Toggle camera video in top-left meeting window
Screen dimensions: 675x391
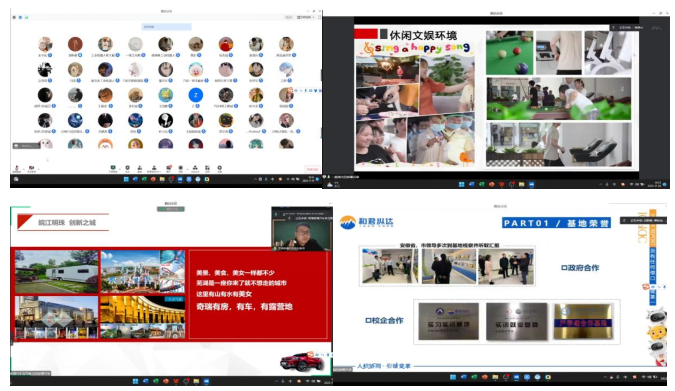click(31, 168)
